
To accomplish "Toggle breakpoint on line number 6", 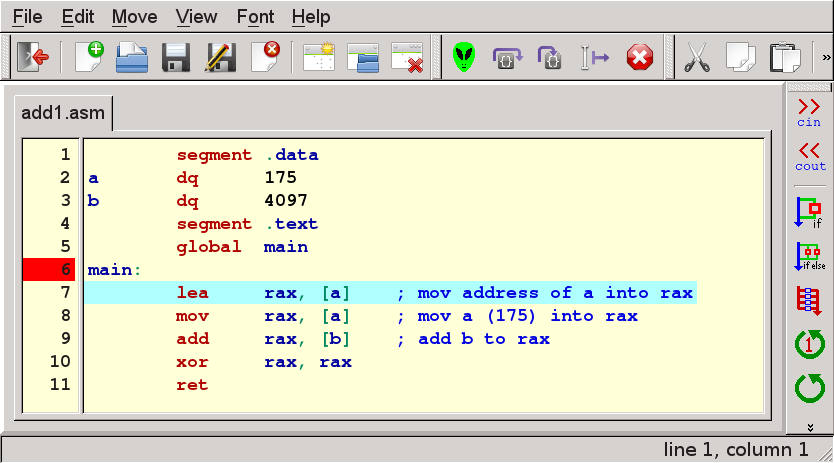I will point(49,269).
